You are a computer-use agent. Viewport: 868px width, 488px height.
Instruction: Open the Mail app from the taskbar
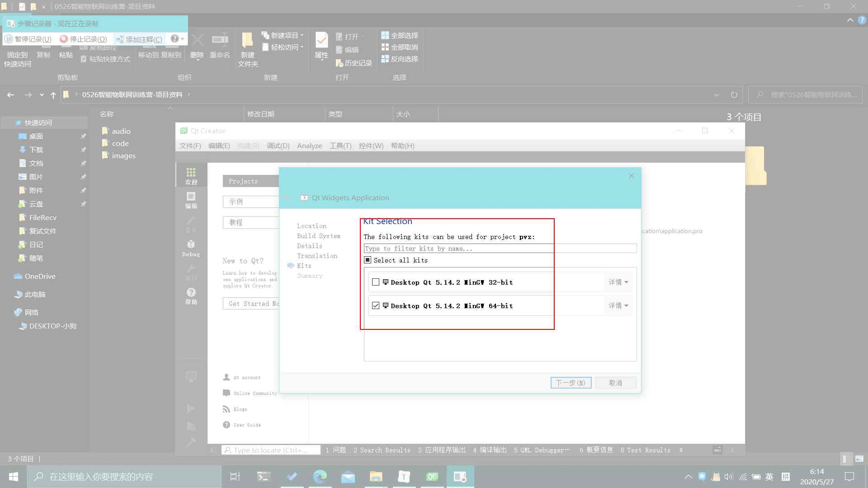tap(348, 477)
